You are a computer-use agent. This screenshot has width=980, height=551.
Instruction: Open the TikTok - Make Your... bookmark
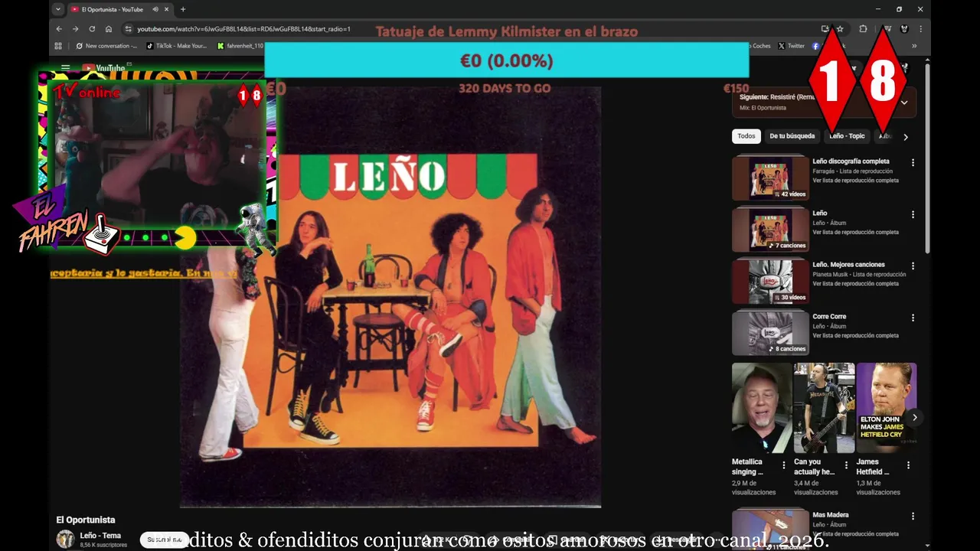coord(177,46)
